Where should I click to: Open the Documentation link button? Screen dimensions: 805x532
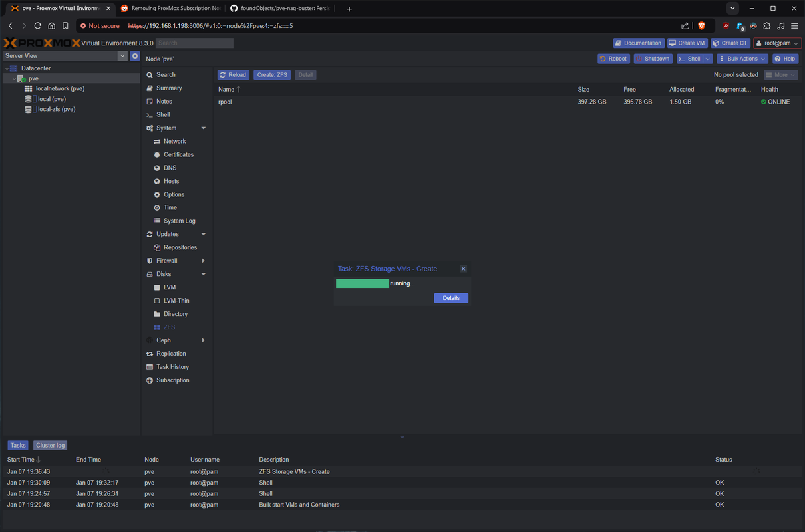[x=638, y=43]
